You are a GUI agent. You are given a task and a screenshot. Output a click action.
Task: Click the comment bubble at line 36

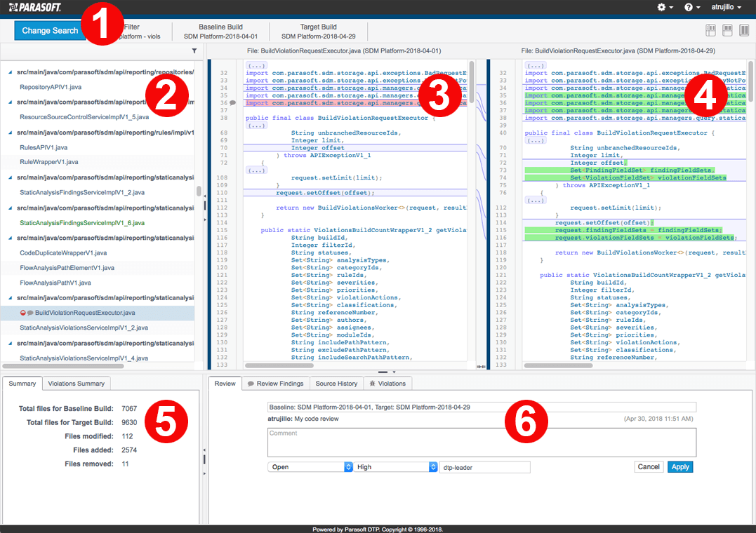pyautogui.click(x=232, y=102)
